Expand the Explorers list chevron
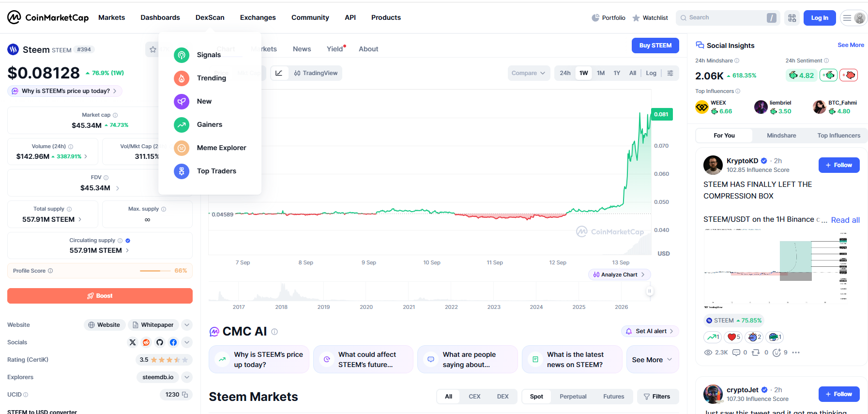This screenshot has width=868, height=414. 187,377
